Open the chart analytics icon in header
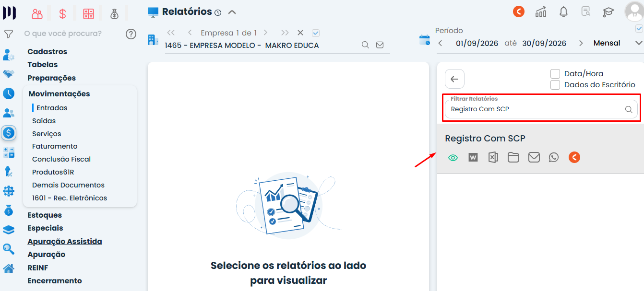 click(541, 12)
